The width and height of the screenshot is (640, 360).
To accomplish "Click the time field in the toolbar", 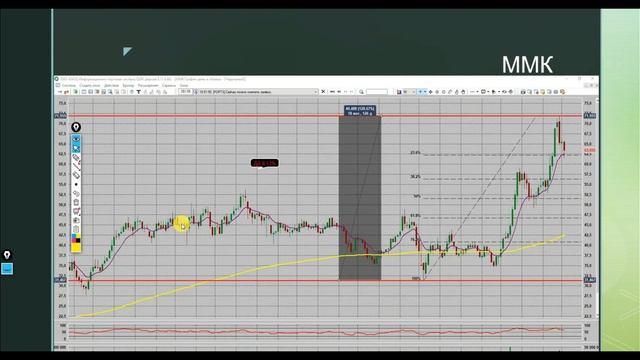I will 185,92.
